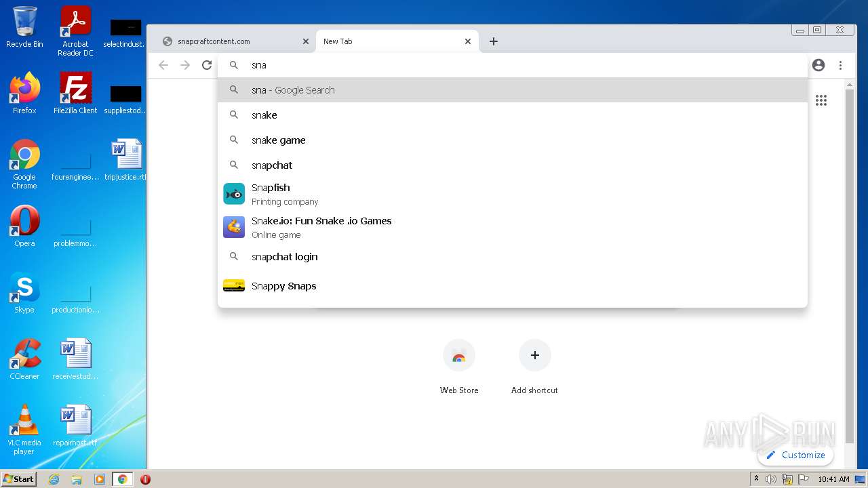Open the tripjustice.rtf document icon
The width and height of the screenshot is (868, 488).
click(126, 160)
